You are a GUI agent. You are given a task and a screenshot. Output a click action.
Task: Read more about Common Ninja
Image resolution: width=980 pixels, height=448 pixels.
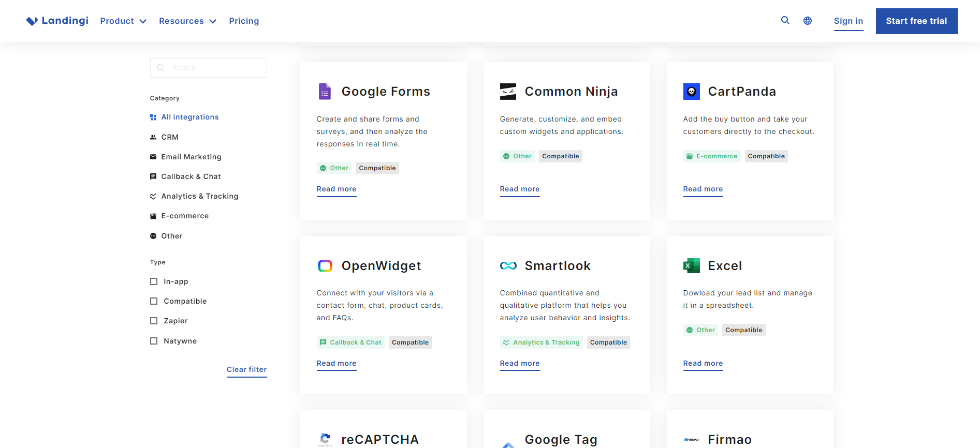pyautogui.click(x=520, y=189)
